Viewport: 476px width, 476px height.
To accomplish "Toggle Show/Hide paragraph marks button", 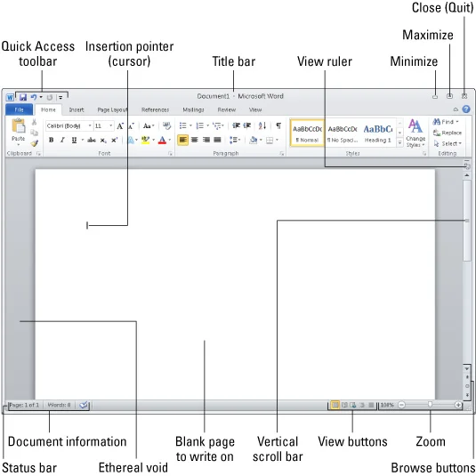I will (x=278, y=125).
